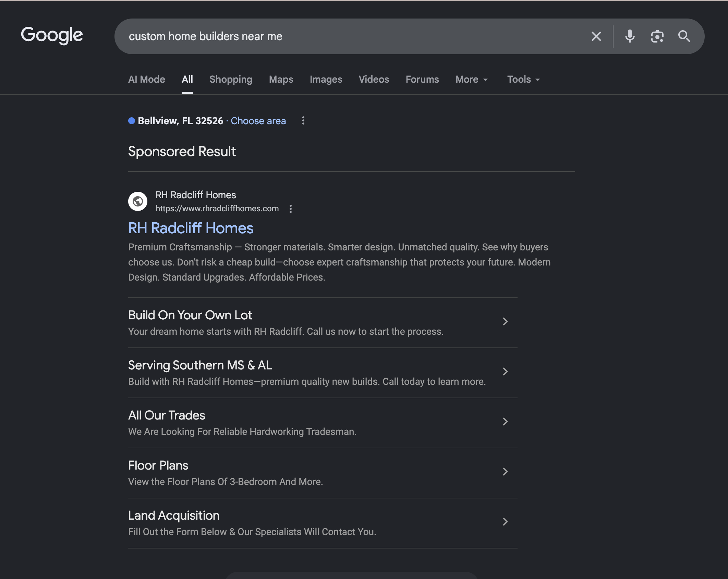Open three-dot menu beside rhradcliffhomes.com URL
This screenshot has height=579, width=728.
pos(291,209)
